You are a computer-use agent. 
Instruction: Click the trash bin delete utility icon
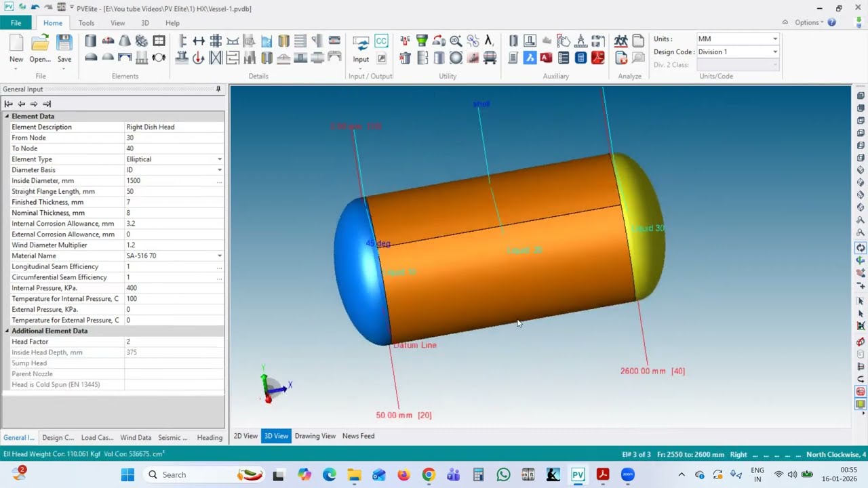click(x=405, y=58)
